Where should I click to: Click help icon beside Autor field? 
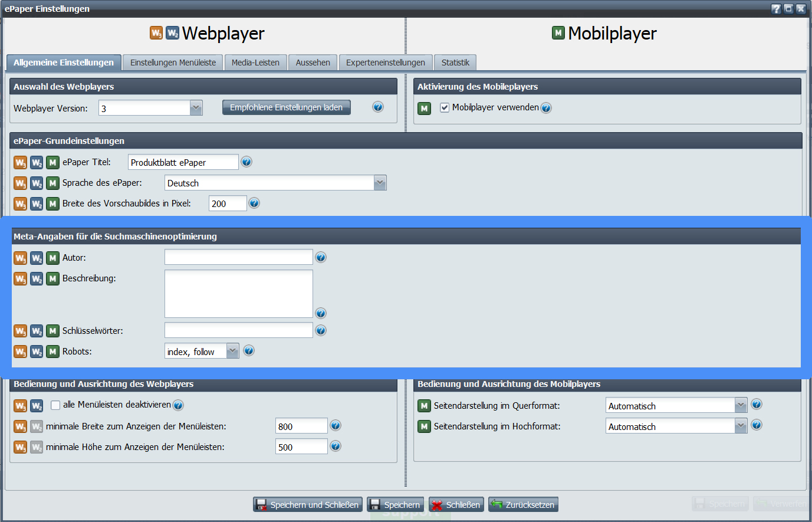coord(321,257)
